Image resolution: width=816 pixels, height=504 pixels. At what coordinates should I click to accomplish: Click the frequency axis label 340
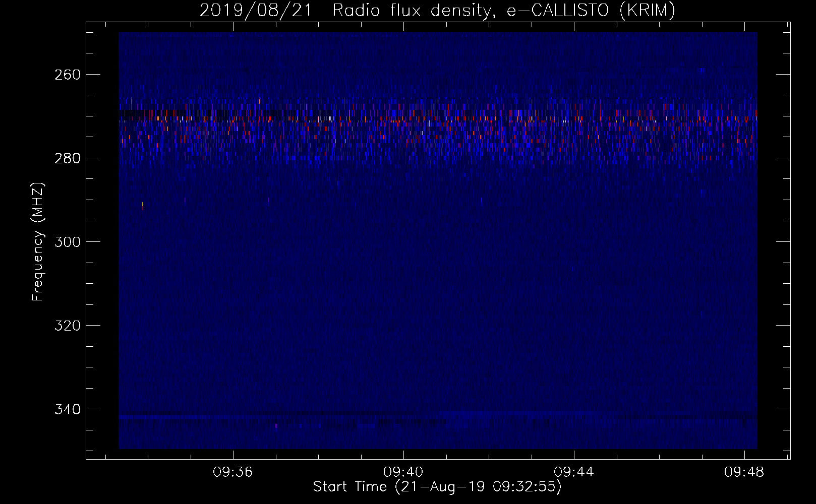click(67, 409)
